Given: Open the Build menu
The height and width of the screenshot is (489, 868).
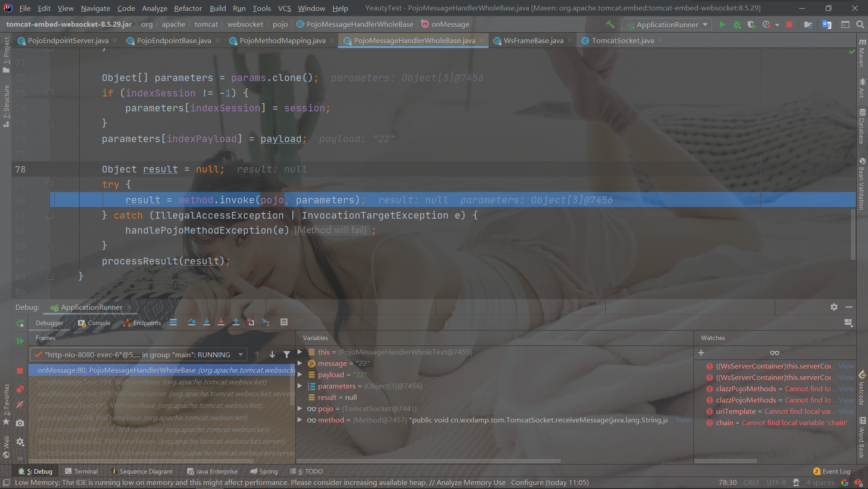Looking at the screenshot, I should 218,8.
